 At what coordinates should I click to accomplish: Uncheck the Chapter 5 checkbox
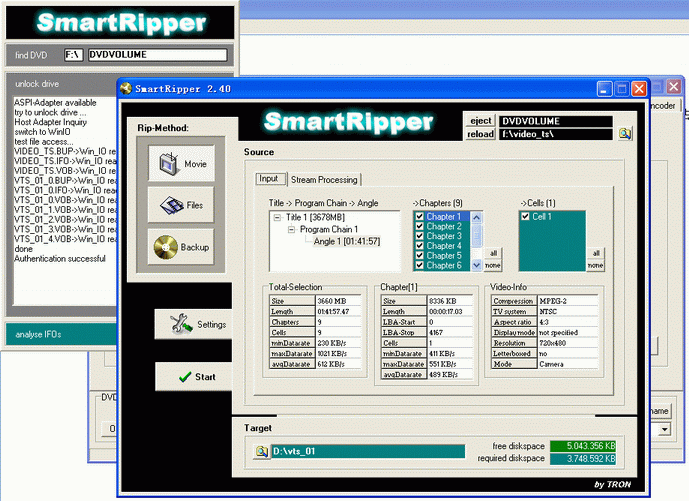click(x=419, y=255)
